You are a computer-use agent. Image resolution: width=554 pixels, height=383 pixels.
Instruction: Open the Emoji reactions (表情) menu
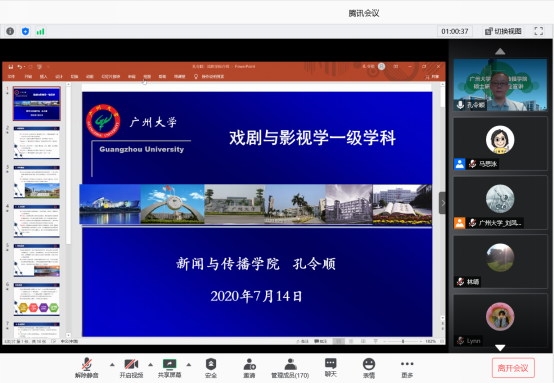369,368
